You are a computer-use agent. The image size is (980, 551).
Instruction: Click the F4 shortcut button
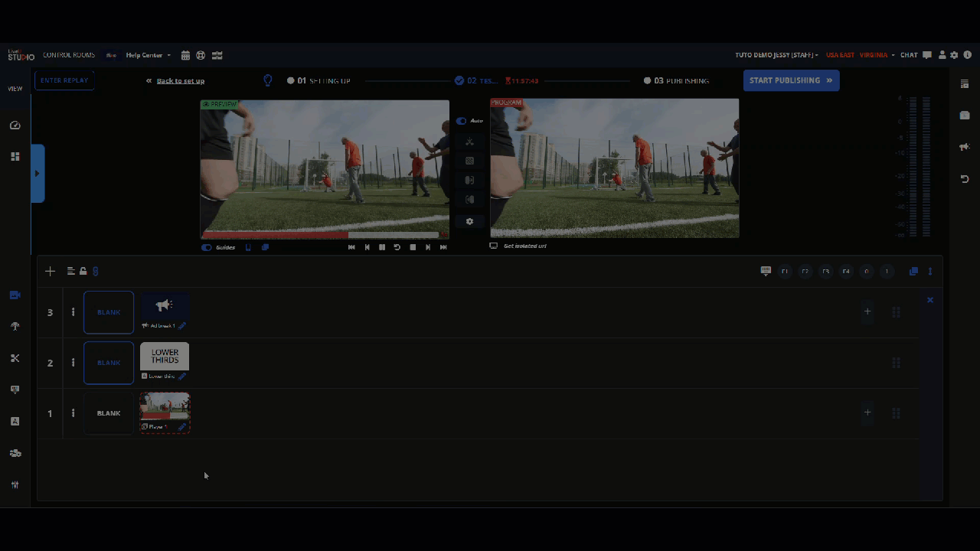click(846, 271)
